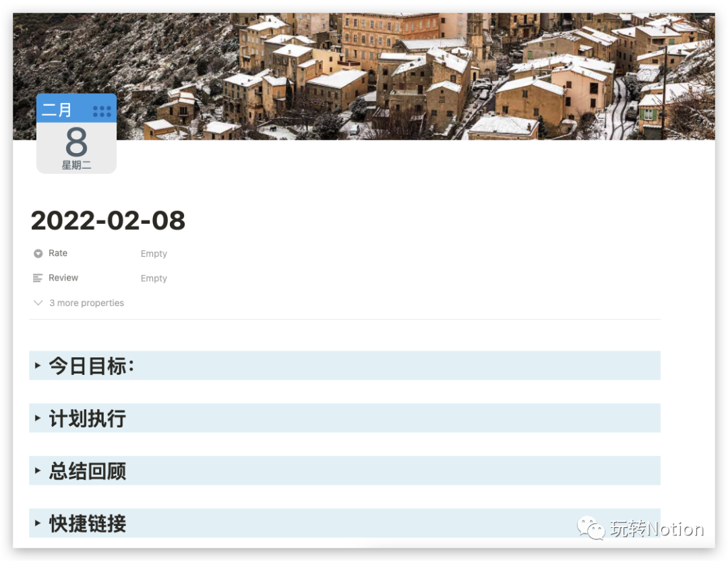Click the Review property name
Screen dimensions: 728x561
tap(63, 278)
